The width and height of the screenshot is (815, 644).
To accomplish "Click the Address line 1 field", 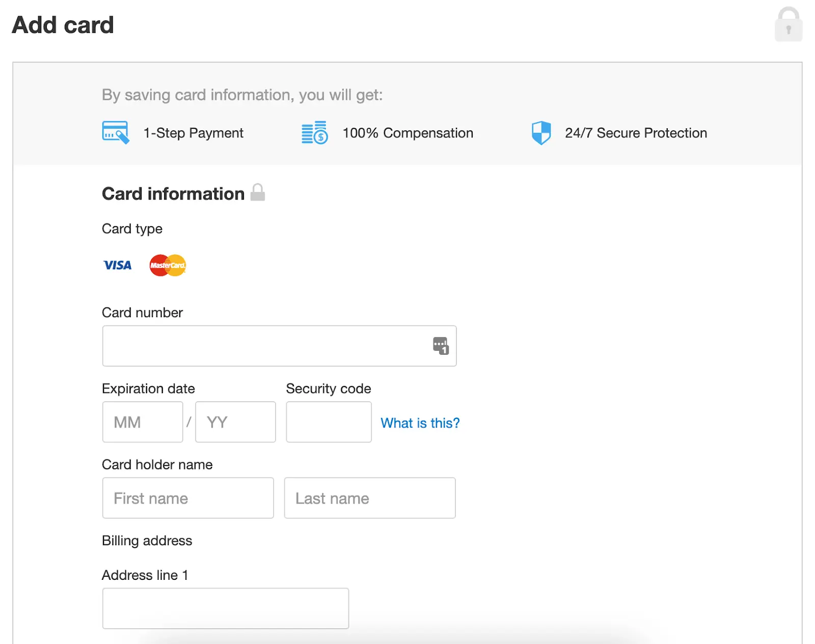I will point(225,608).
